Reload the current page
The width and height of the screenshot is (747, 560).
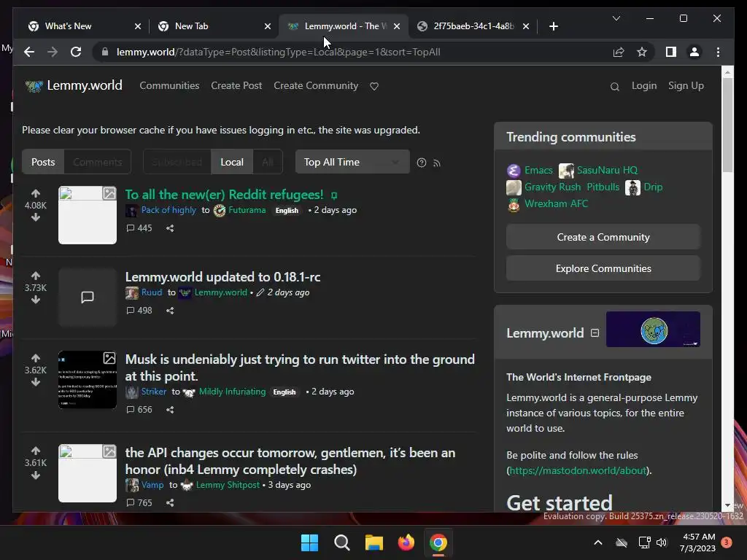pyautogui.click(x=76, y=52)
